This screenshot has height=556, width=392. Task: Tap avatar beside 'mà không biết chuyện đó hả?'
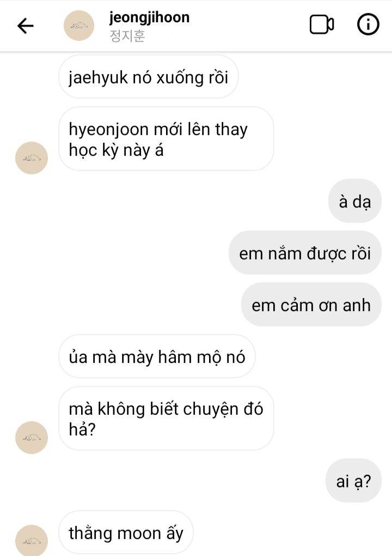32,438
